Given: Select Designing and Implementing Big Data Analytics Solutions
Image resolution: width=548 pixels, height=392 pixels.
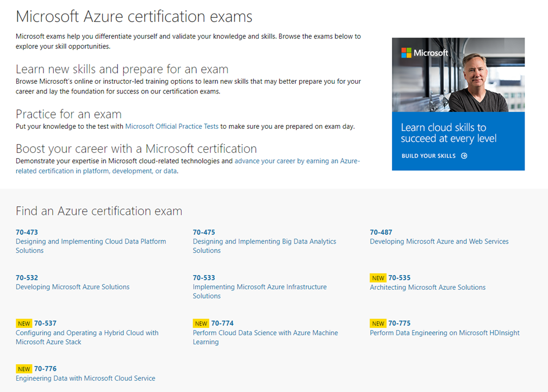Looking at the screenshot, I should 265,246.
